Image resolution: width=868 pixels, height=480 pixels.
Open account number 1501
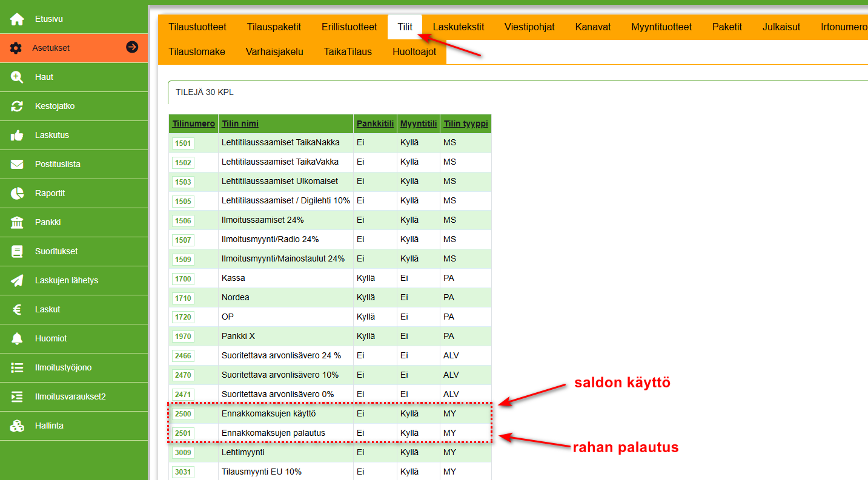coord(183,143)
